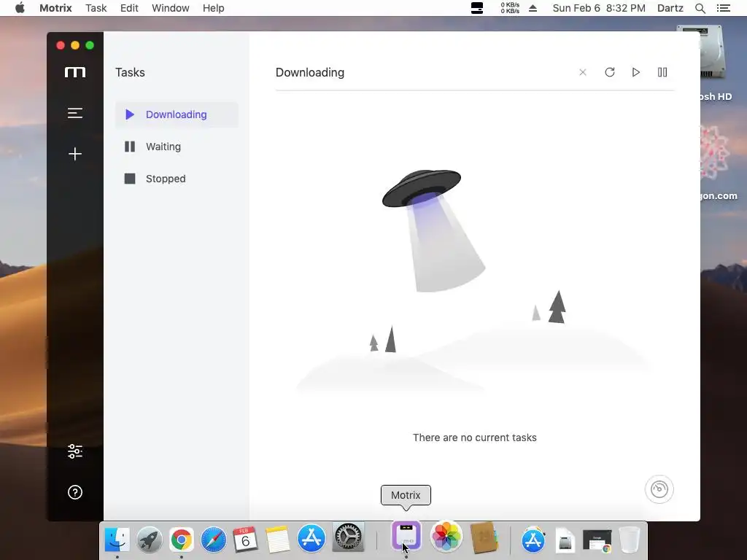747x560 pixels.
Task: Click the eject icon in menu bar
Action: 533,8
